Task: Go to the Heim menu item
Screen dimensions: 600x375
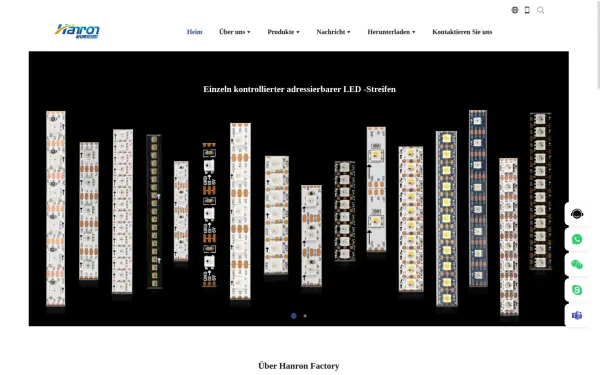Action: tap(194, 32)
